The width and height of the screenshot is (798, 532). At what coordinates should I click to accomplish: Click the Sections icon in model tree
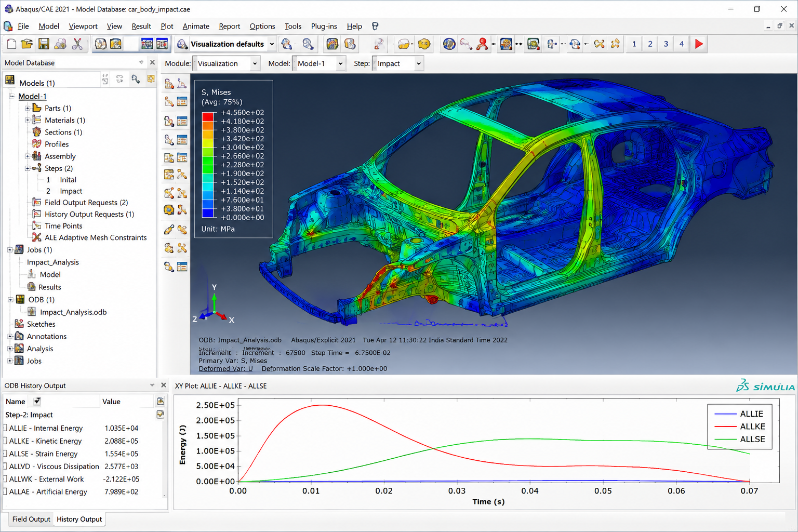pyautogui.click(x=37, y=132)
